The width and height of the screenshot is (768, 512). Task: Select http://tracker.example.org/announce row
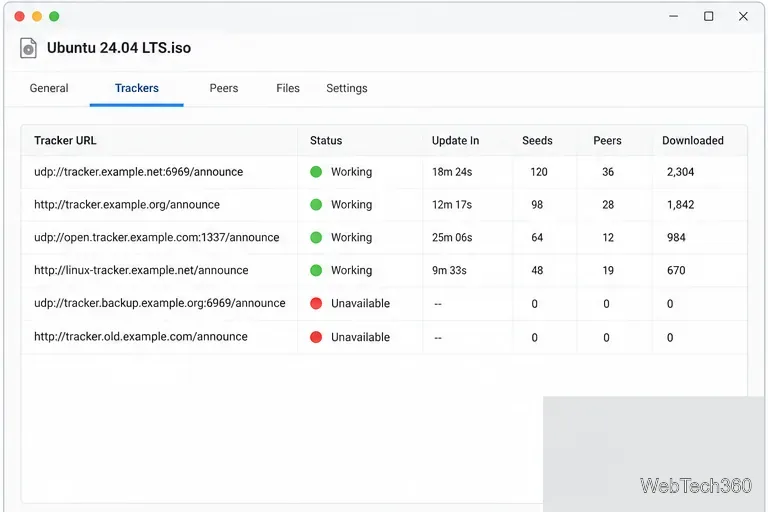pyautogui.click(x=384, y=205)
